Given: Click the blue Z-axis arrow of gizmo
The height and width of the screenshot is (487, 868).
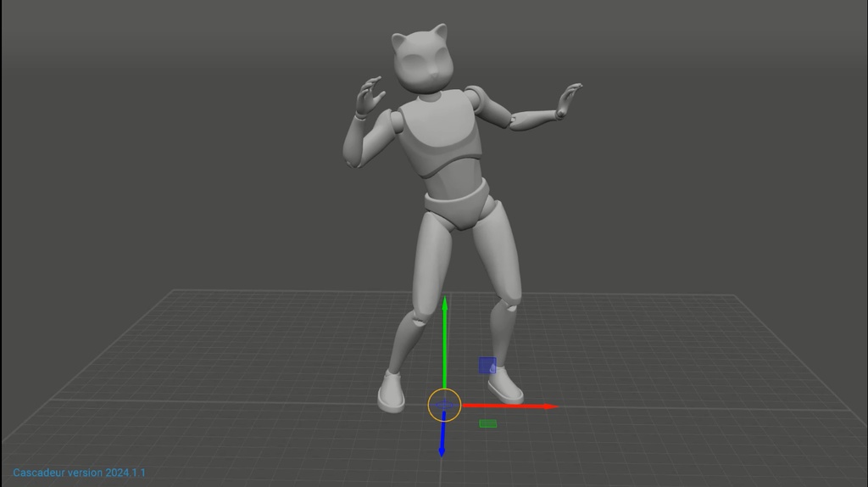Looking at the screenshot, I should (x=442, y=434).
